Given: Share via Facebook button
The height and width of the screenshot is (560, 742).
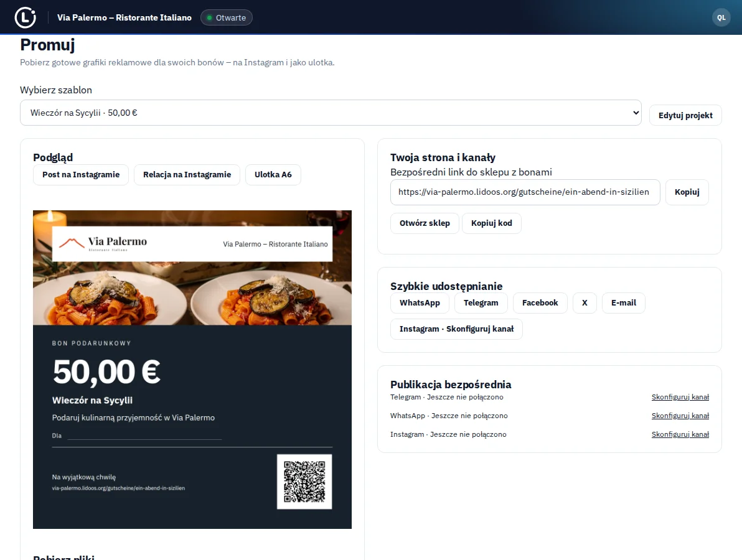Looking at the screenshot, I should (x=540, y=302).
